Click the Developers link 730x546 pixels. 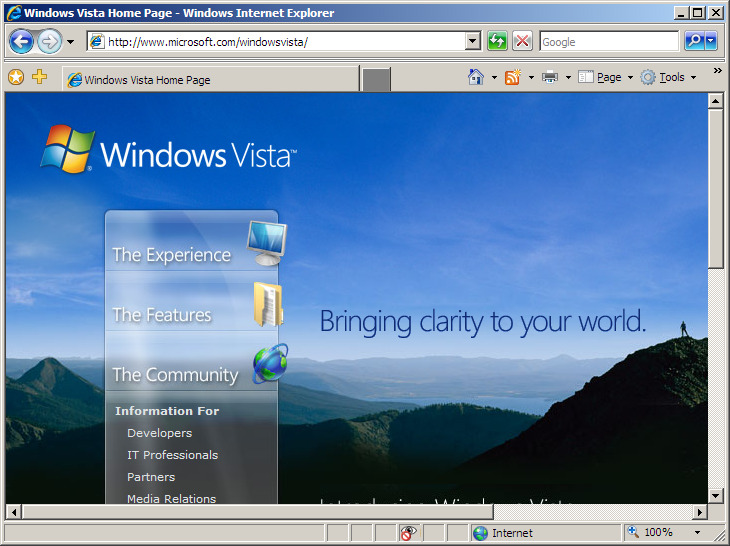tap(160, 433)
